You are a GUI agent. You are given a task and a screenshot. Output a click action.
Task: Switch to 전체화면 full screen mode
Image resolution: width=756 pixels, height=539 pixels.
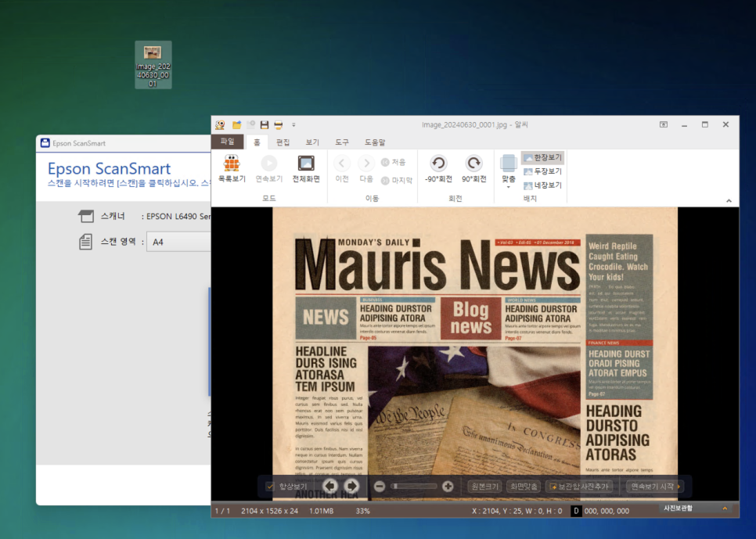click(306, 169)
